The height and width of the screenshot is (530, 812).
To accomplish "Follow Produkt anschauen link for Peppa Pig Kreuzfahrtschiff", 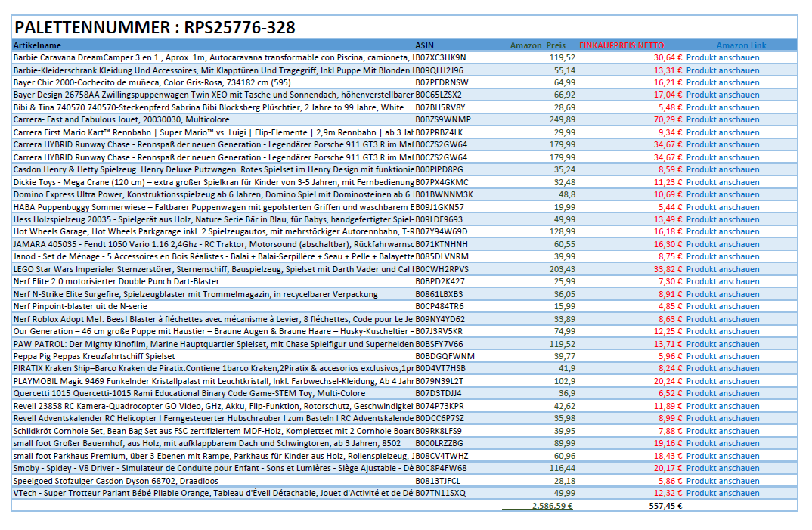I will pos(722,356).
